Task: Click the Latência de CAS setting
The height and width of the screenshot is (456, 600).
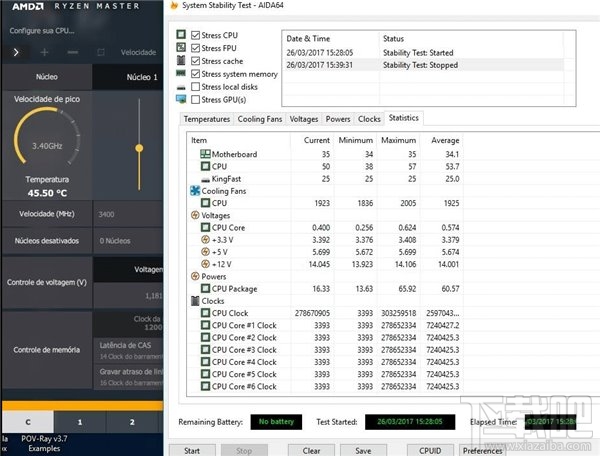Action: tap(129, 350)
